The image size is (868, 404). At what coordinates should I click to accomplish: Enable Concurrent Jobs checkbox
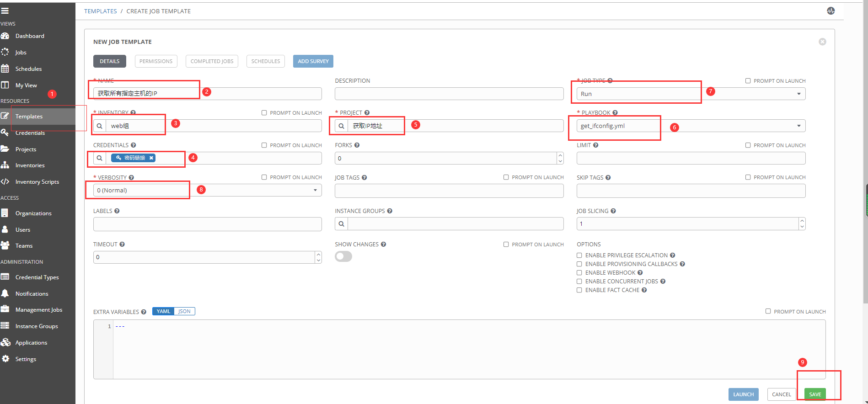coord(579,282)
